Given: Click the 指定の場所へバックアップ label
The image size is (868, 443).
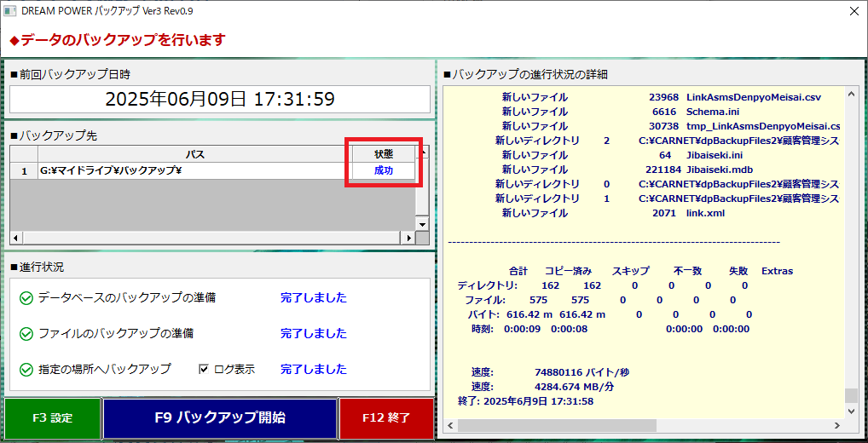Looking at the screenshot, I should point(105,369).
